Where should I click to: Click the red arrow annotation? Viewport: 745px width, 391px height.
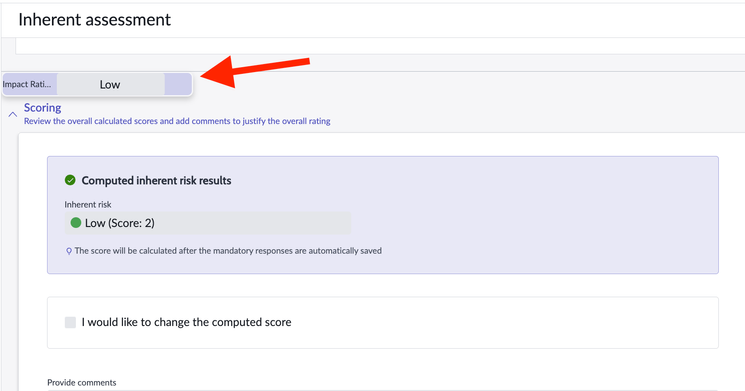click(x=256, y=71)
